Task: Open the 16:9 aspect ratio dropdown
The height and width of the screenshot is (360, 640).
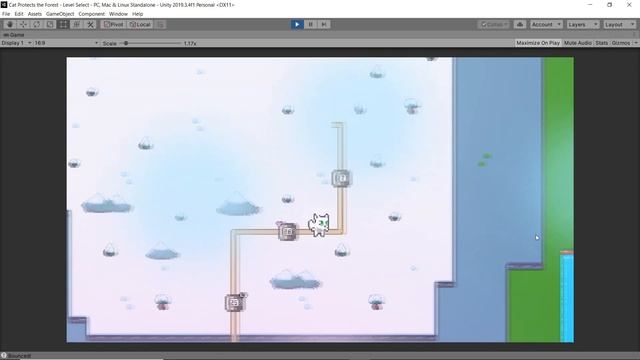Action: click(66, 43)
